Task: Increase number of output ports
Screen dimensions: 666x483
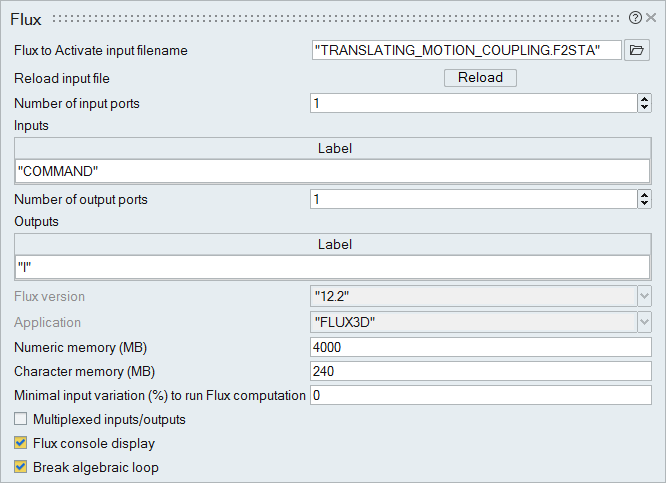Action: (x=644, y=195)
